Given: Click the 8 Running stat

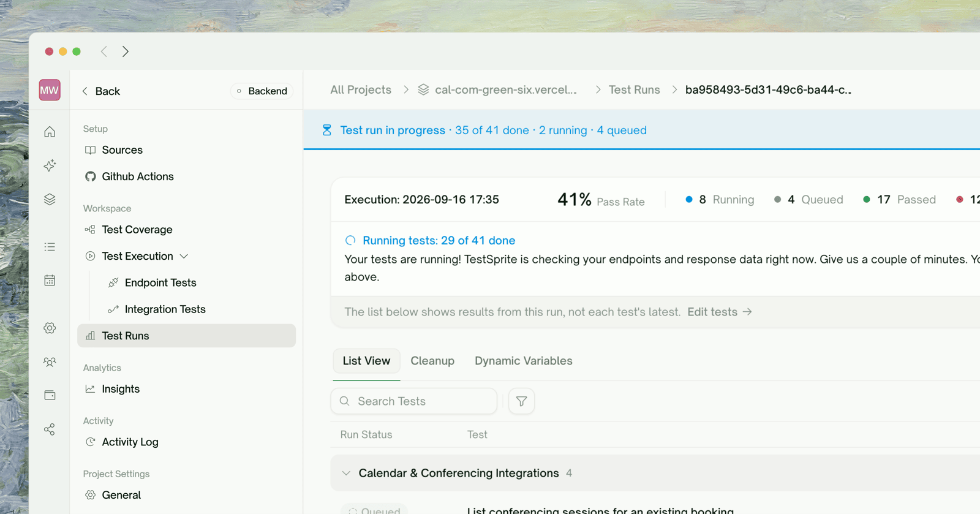Looking at the screenshot, I should tap(720, 200).
